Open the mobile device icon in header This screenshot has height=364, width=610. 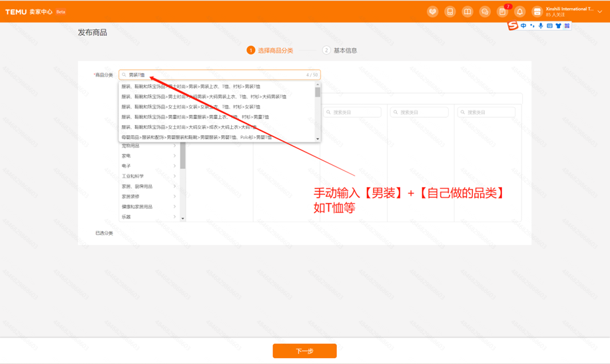450,12
